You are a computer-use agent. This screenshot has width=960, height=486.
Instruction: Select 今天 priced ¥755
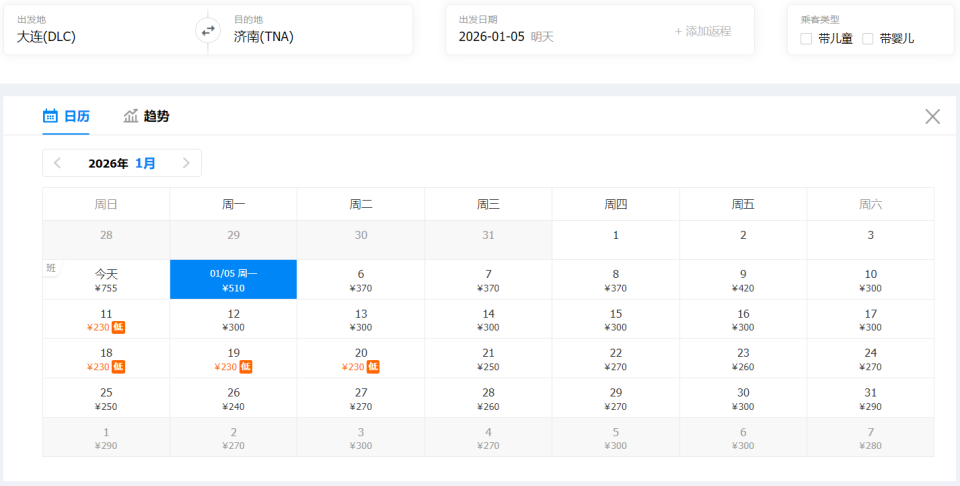pyautogui.click(x=106, y=280)
